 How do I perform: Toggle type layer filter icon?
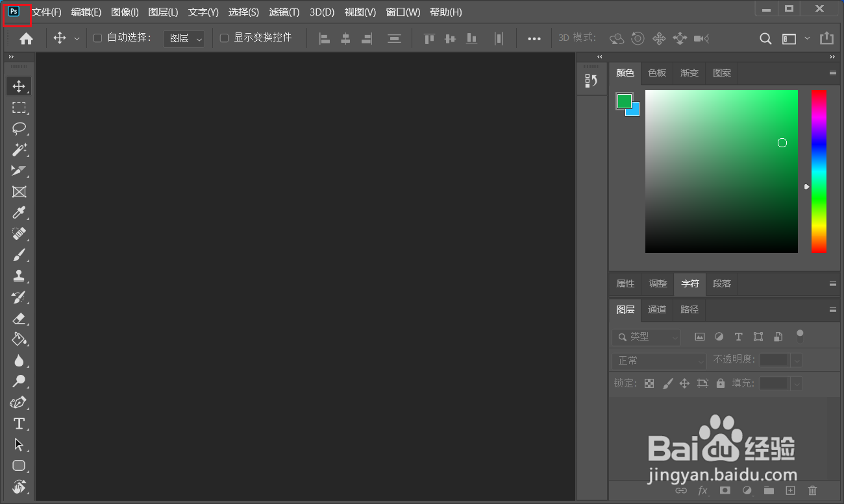(x=738, y=337)
